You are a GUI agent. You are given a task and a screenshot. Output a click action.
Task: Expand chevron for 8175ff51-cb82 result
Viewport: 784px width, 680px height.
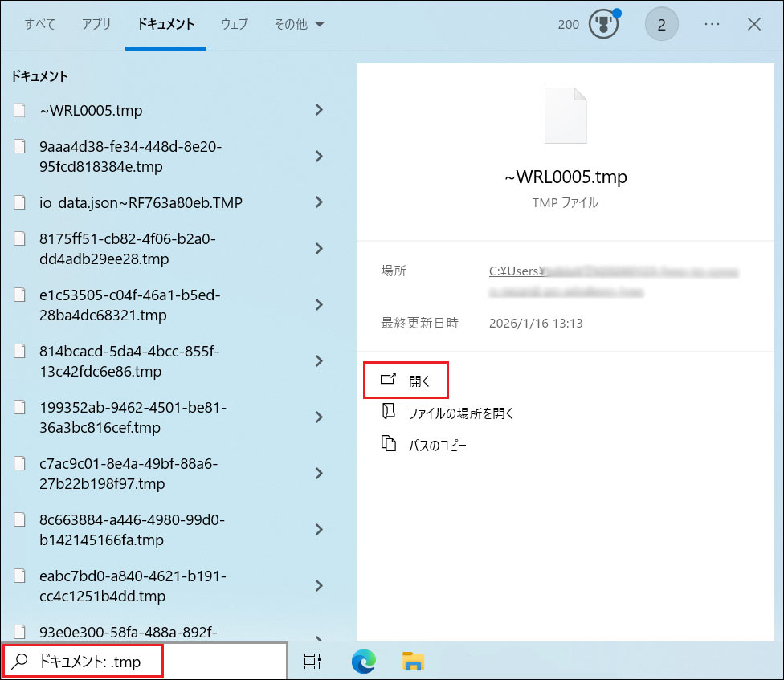tap(319, 249)
